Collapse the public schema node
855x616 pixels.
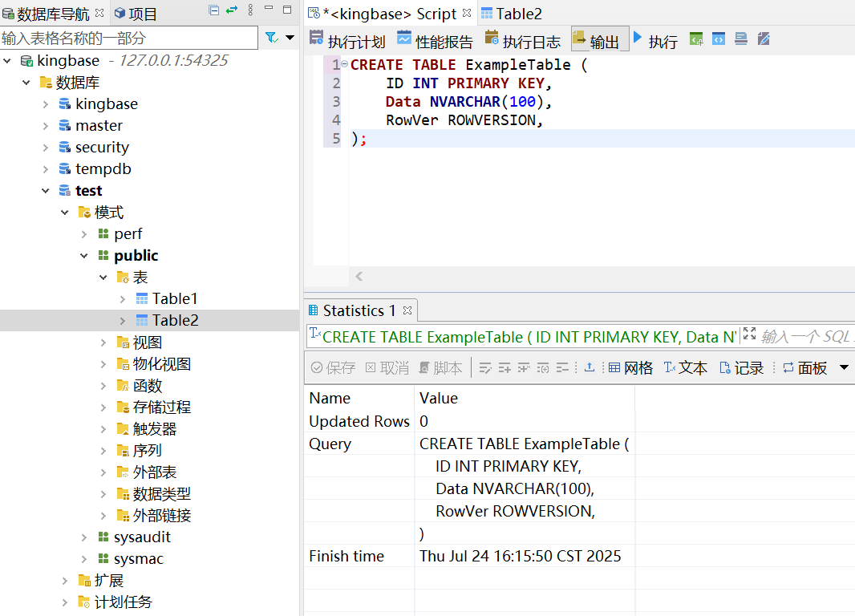pos(84,256)
